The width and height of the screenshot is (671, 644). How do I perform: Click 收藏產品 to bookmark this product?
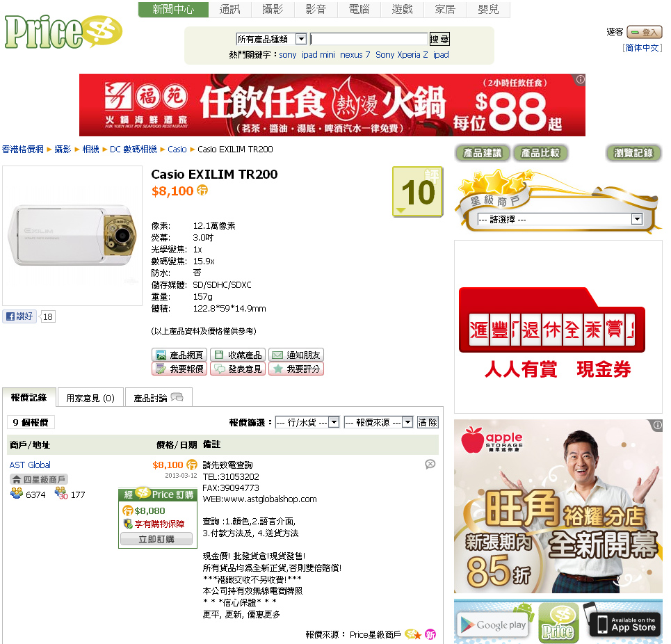(x=238, y=355)
